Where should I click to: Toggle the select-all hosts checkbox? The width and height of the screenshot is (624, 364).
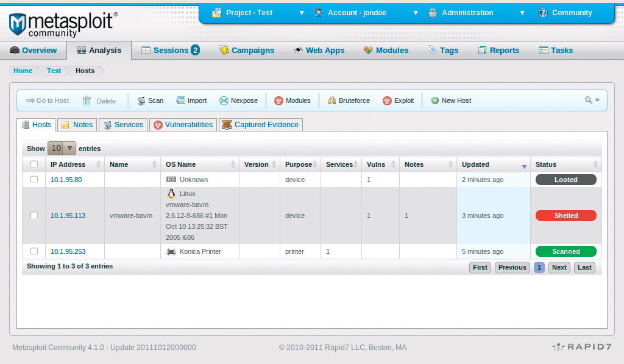[34, 164]
